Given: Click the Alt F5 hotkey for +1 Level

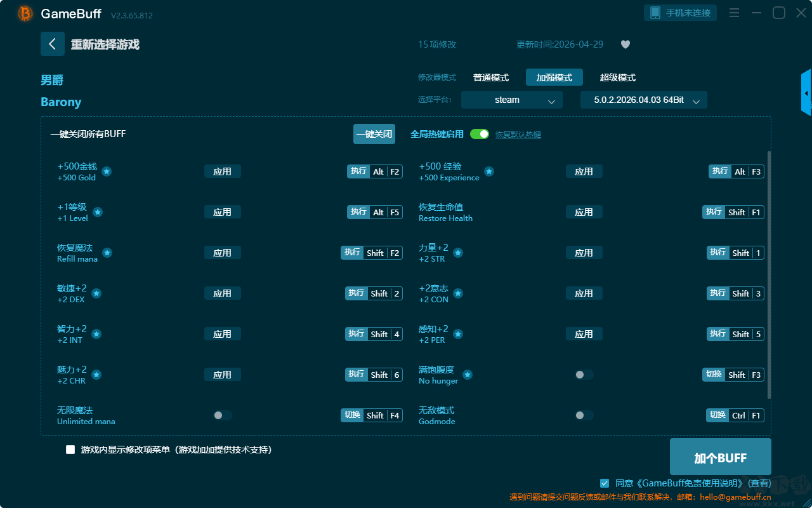Looking at the screenshot, I should click(x=375, y=212).
